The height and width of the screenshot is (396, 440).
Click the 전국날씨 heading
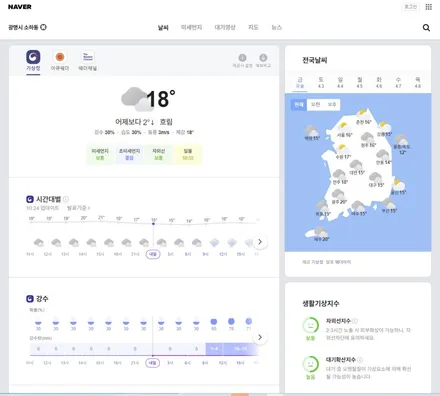coord(315,60)
